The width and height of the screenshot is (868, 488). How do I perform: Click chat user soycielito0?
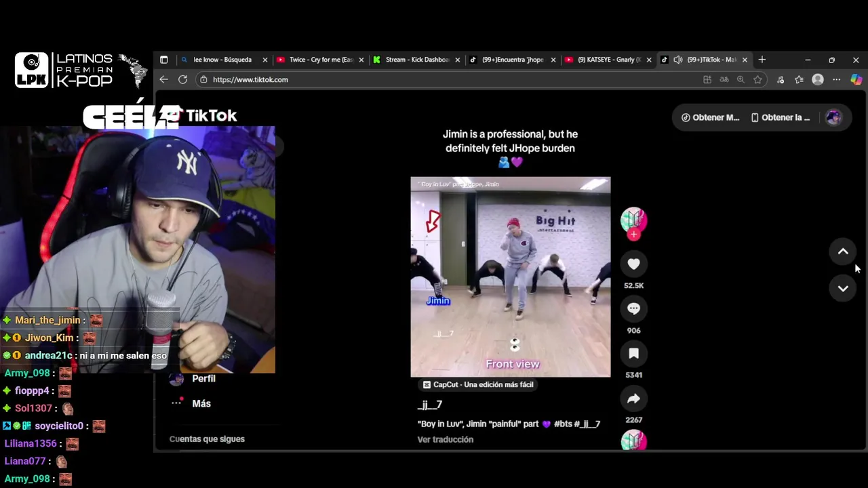[59, 426]
